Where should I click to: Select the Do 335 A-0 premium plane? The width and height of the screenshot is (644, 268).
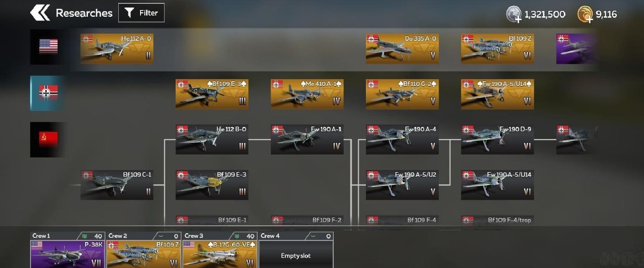pyautogui.click(x=402, y=49)
